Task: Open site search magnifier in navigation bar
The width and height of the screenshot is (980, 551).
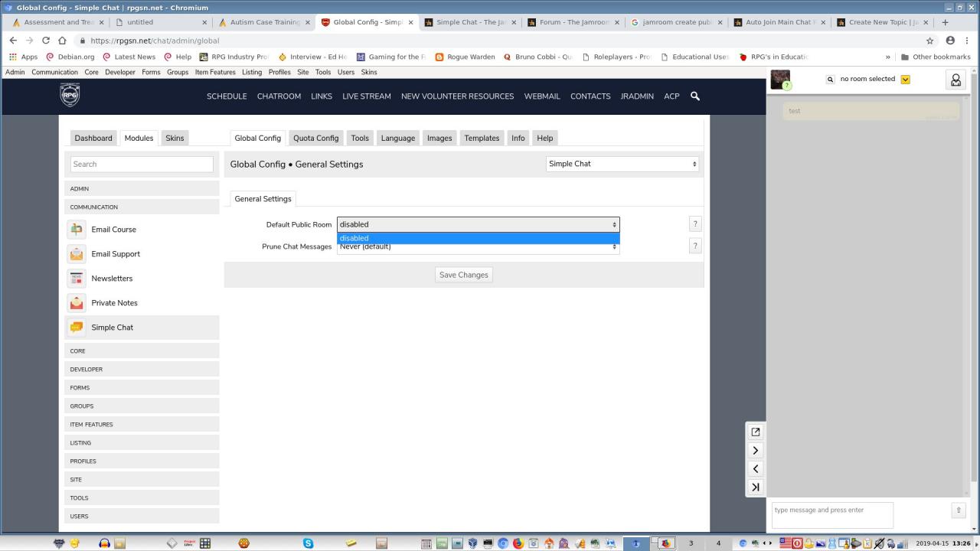Action: (695, 96)
